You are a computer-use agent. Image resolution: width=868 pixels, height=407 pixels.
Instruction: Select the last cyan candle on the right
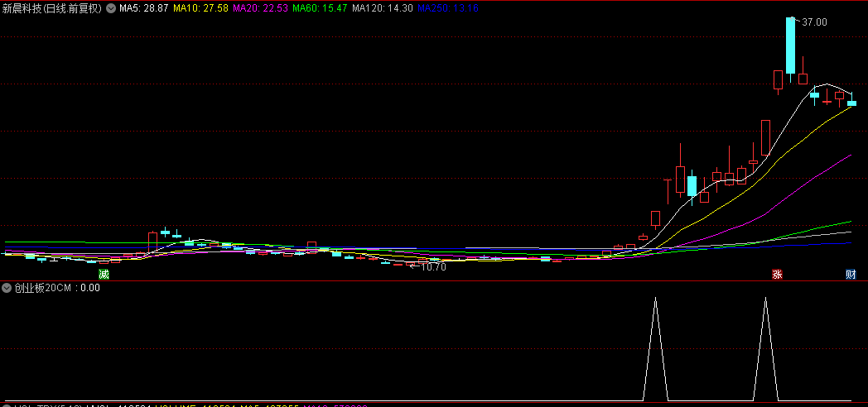pyautogui.click(x=851, y=103)
